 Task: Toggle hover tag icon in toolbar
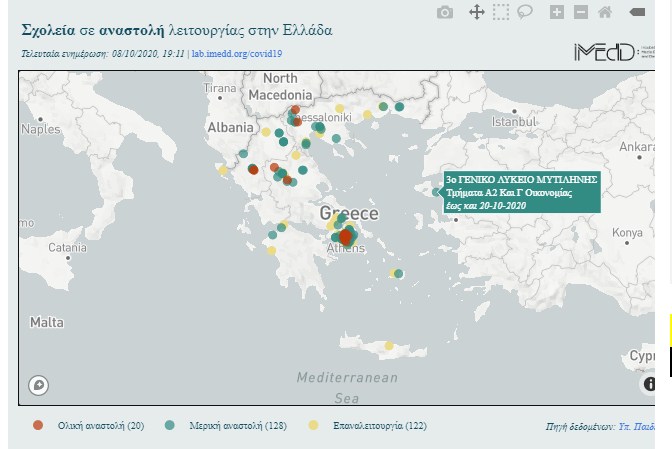(637, 12)
